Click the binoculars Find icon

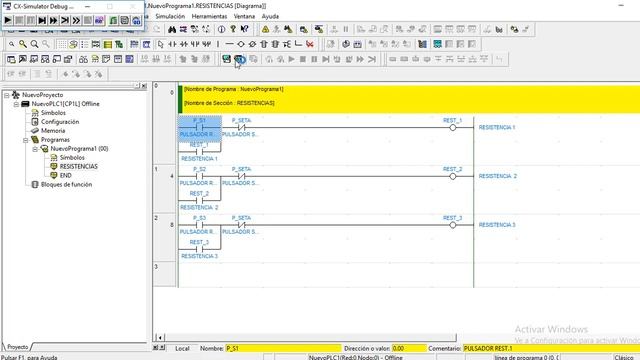[x=172, y=29]
